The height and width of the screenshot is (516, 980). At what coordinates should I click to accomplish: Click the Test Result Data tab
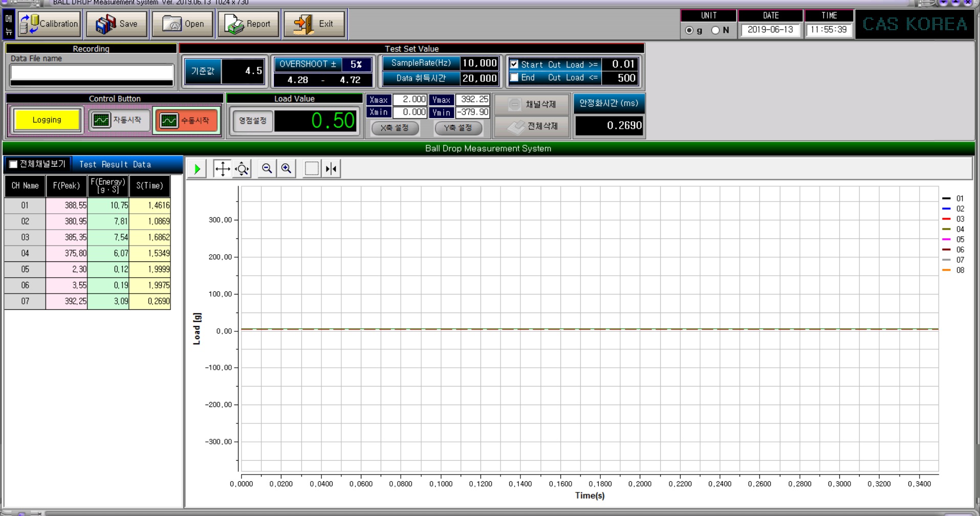coord(115,165)
